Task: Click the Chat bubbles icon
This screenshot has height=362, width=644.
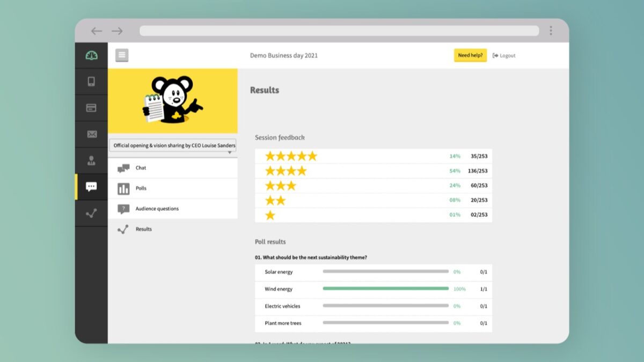Action: [x=123, y=168]
